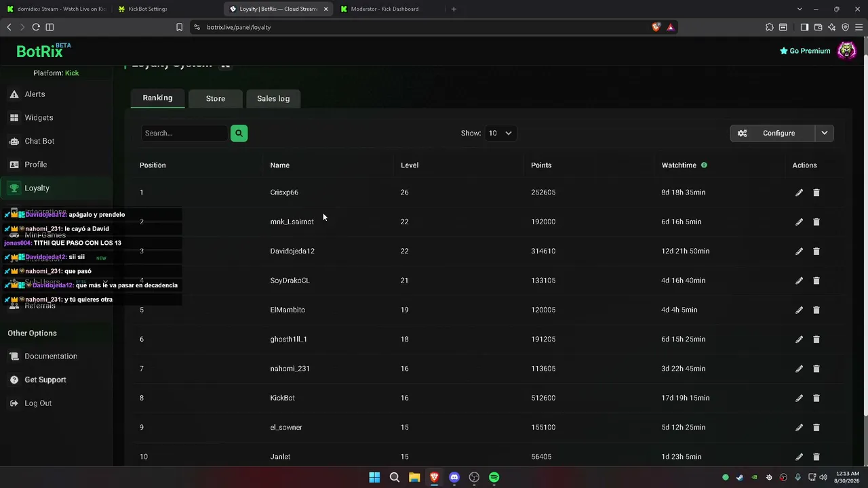Open the user avatar menu
868x488 pixels.
point(846,51)
